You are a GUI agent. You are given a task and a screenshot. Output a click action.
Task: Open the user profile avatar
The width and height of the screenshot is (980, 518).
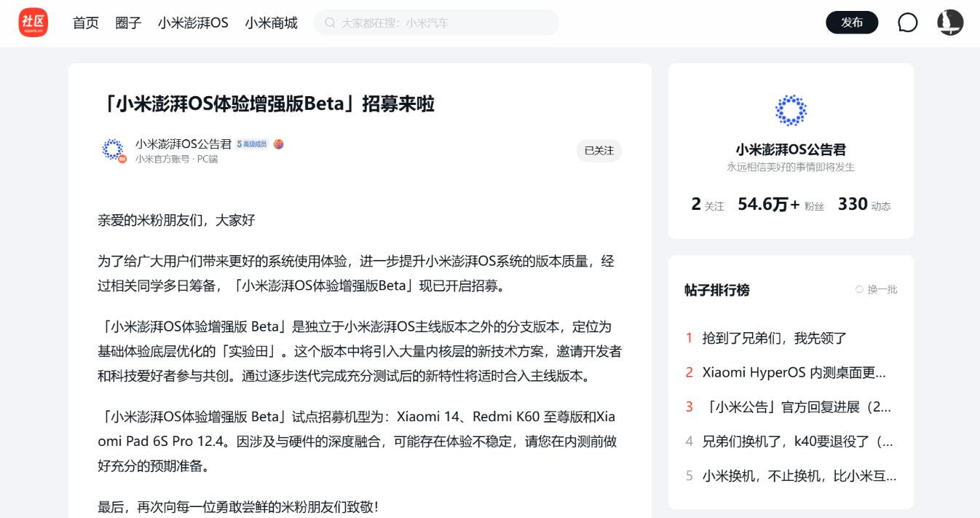(x=949, y=23)
